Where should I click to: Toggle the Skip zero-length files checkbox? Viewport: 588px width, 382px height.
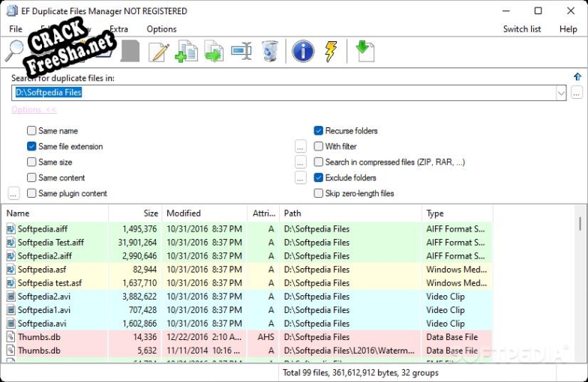point(319,193)
